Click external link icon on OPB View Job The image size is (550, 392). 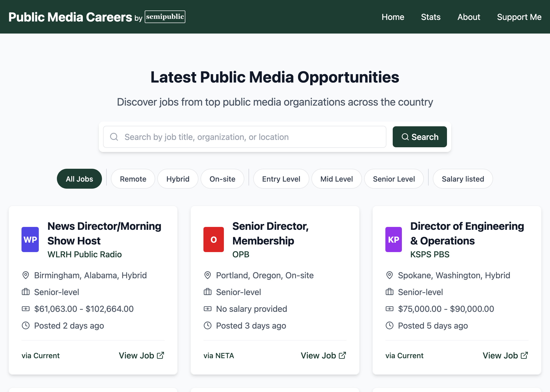point(342,355)
